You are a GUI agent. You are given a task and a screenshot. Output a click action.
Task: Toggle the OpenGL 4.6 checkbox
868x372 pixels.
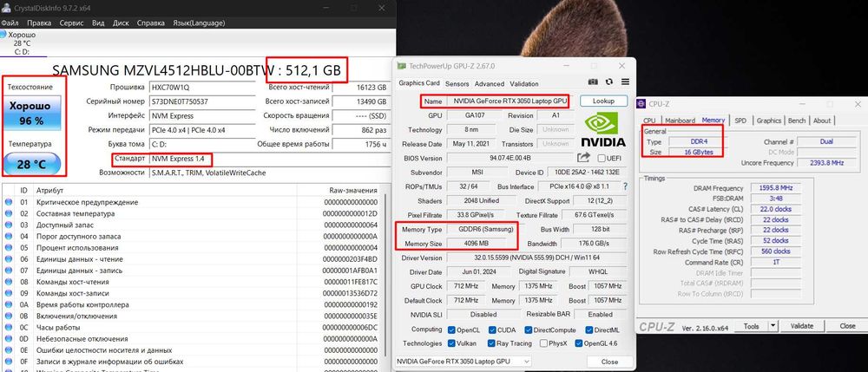(x=579, y=343)
